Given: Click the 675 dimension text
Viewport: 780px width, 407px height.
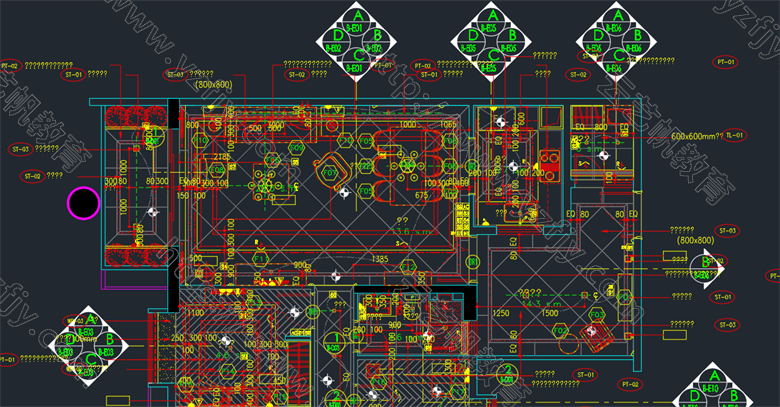Looking at the screenshot, I should point(421,196).
